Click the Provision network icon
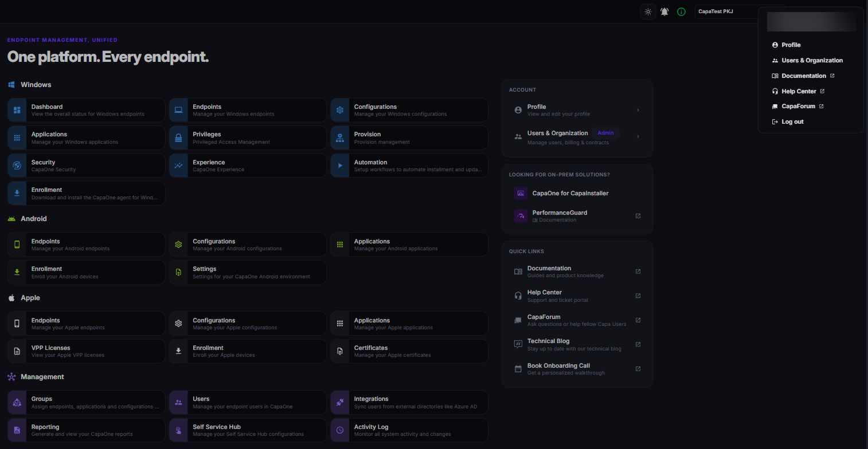 [x=340, y=137]
